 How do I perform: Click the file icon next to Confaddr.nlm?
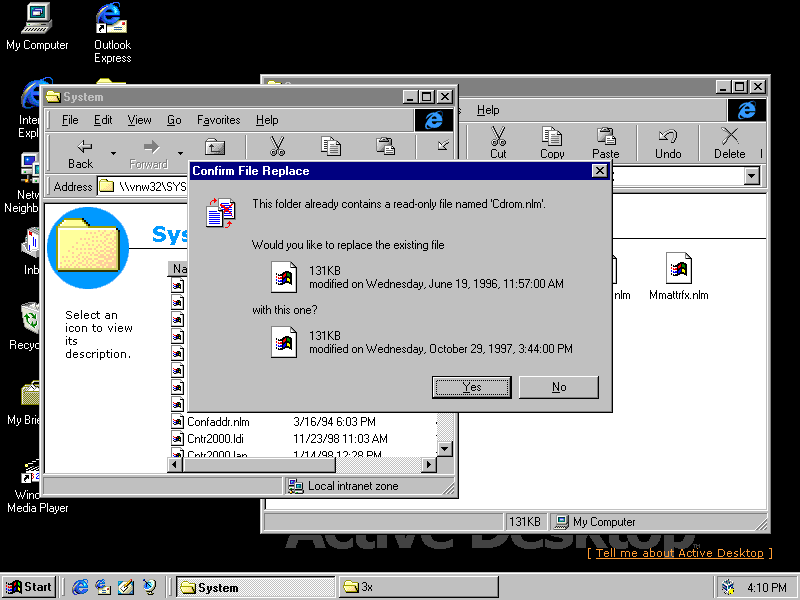coord(177,422)
